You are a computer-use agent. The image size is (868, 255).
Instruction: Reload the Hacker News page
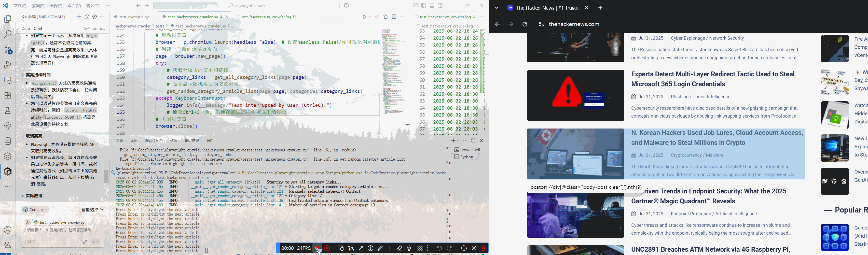click(x=525, y=24)
